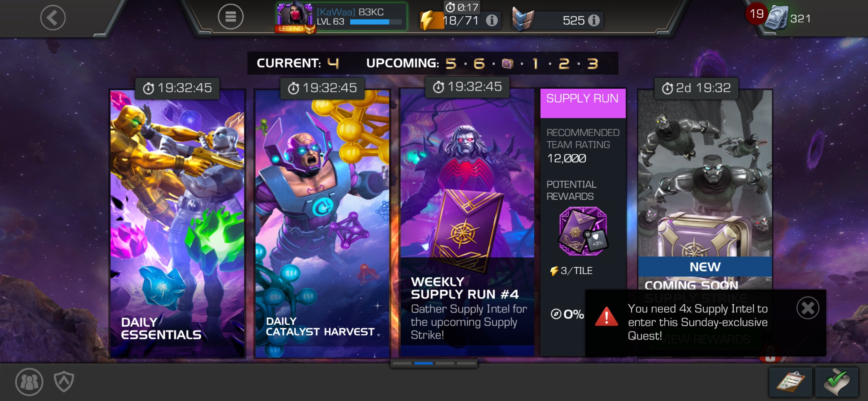Open the objectives clipboard icon
The width and height of the screenshot is (868, 401).
pos(790,382)
